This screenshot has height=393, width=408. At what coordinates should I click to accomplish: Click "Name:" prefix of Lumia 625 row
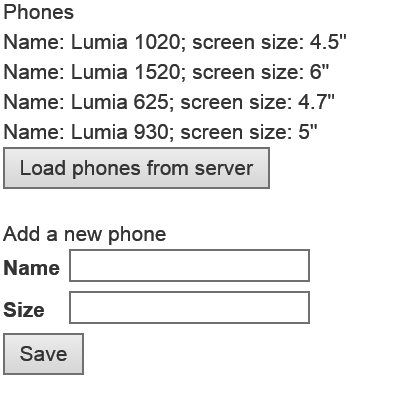click(34, 102)
